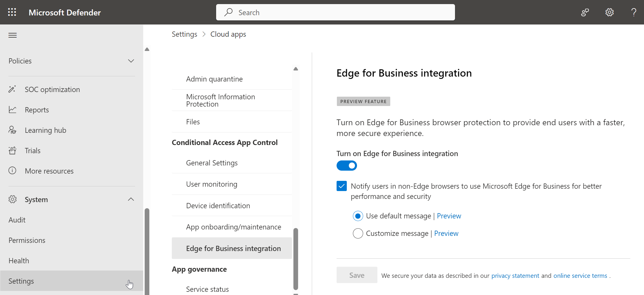Click the search magnifier icon
Viewport: 644px width, 295px height.
[228, 12]
